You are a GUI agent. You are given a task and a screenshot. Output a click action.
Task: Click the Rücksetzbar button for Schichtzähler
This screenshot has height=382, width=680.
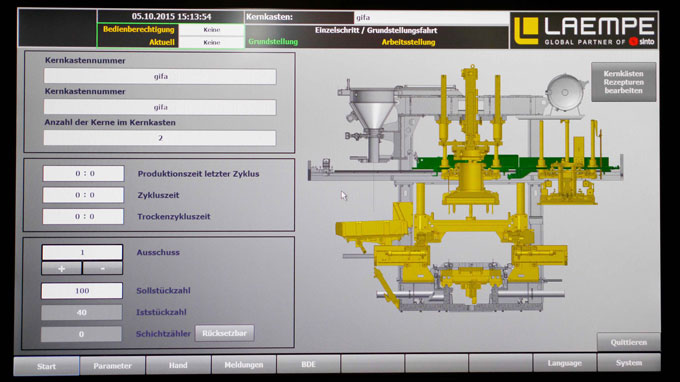[224, 333]
